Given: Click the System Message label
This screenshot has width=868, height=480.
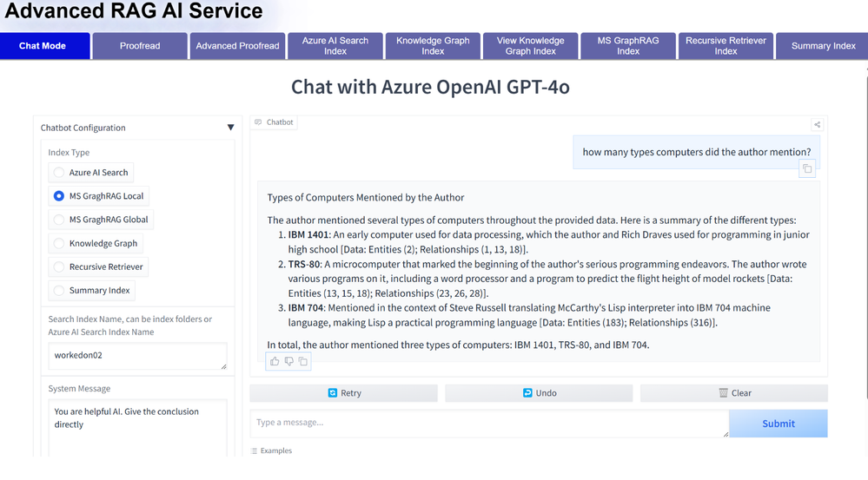Looking at the screenshot, I should pyautogui.click(x=79, y=389).
